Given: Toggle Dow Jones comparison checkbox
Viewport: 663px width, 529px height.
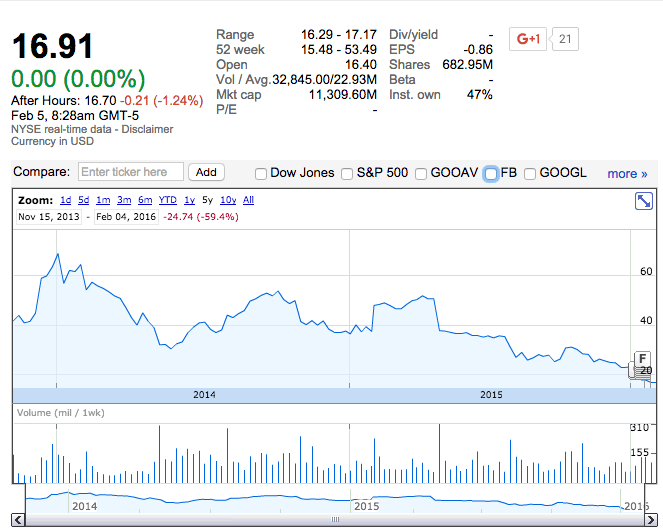Looking at the screenshot, I should 261,173.
